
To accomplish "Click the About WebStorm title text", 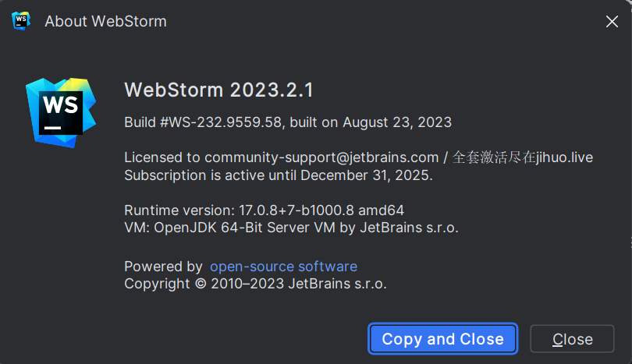I will 105,21.
